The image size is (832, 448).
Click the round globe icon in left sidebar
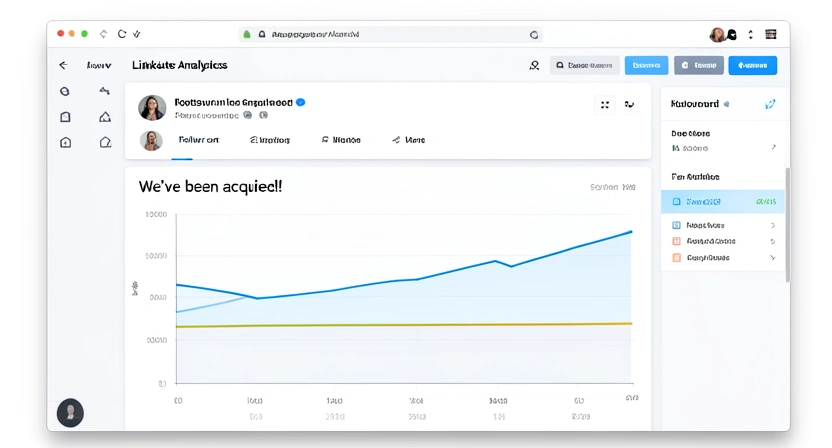65,91
